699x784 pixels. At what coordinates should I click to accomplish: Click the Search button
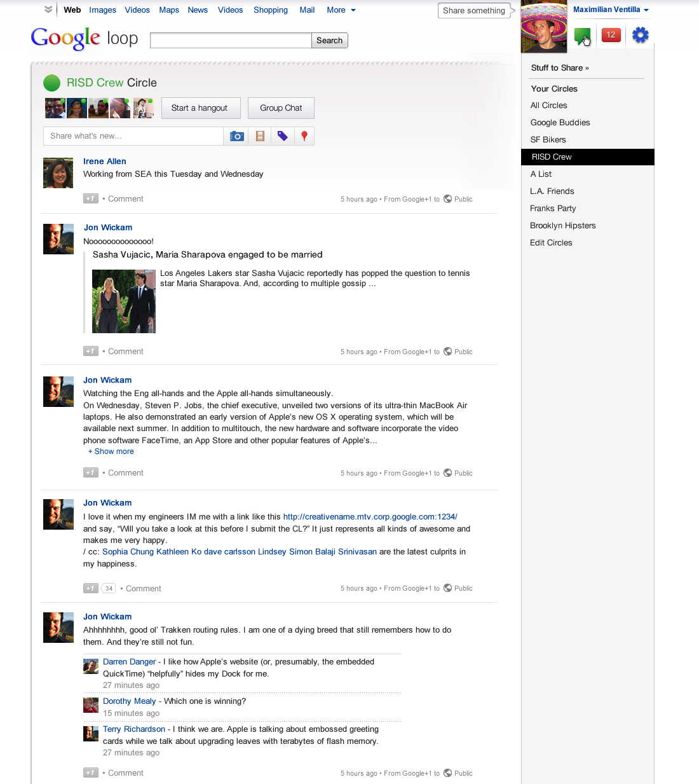coord(330,41)
